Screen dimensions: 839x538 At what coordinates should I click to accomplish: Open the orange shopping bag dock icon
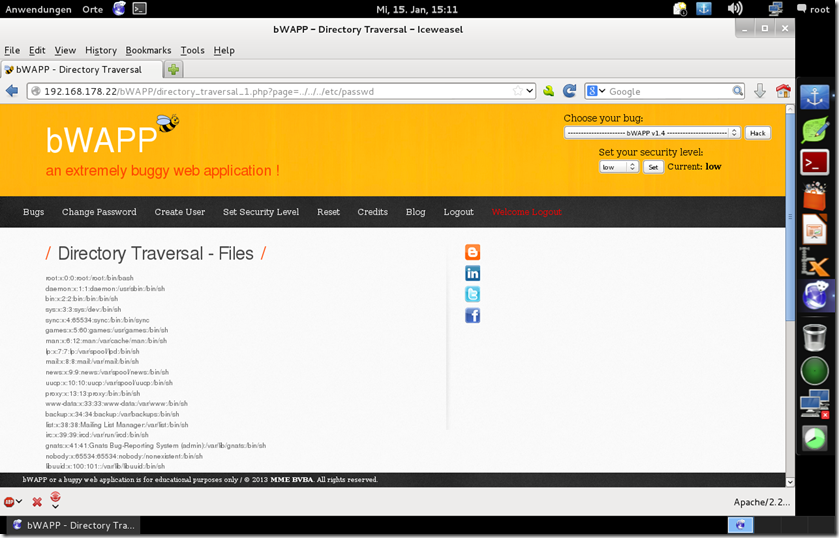coord(814,196)
